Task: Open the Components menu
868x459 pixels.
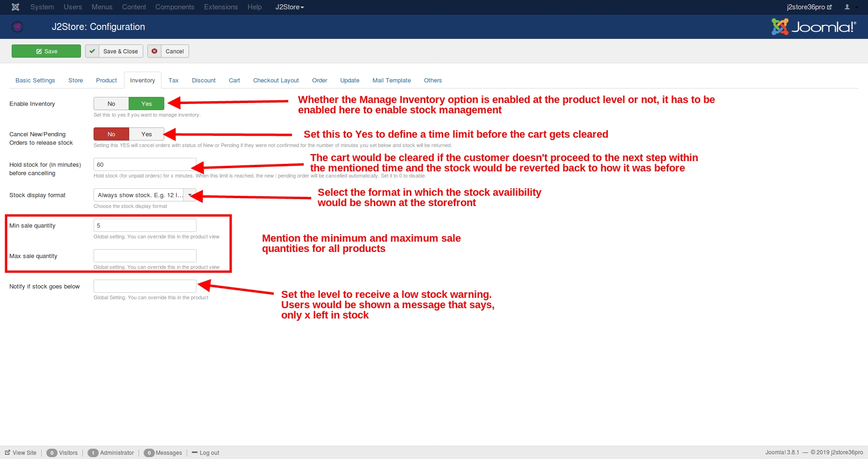Action: (x=175, y=7)
